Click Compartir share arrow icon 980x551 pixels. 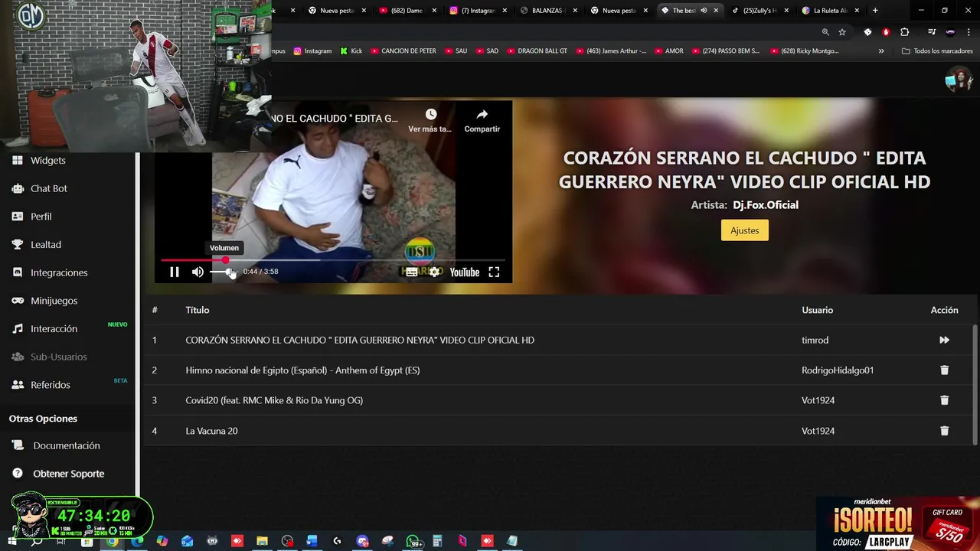[482, 114]
